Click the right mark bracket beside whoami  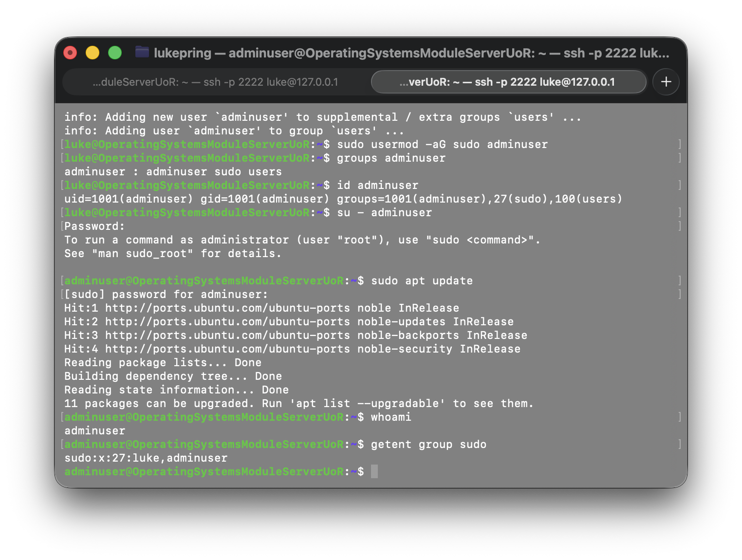[x=679, y=417]
